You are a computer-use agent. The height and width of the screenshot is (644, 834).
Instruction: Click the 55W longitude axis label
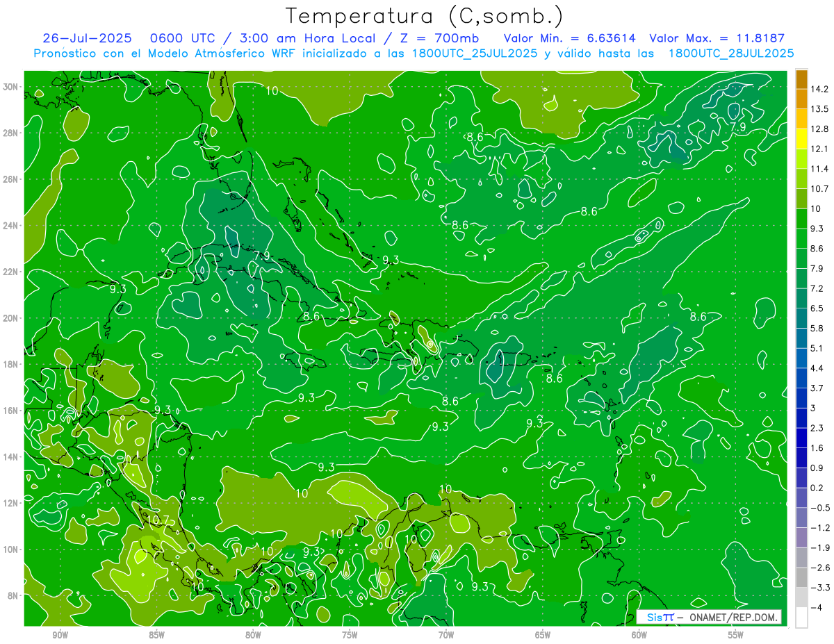click(x=736, y=635)
